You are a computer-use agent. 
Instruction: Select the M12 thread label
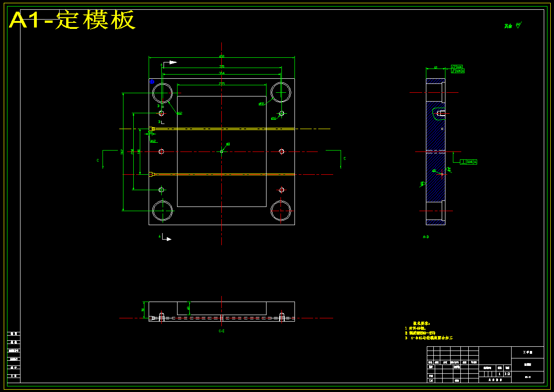point(153,141)
